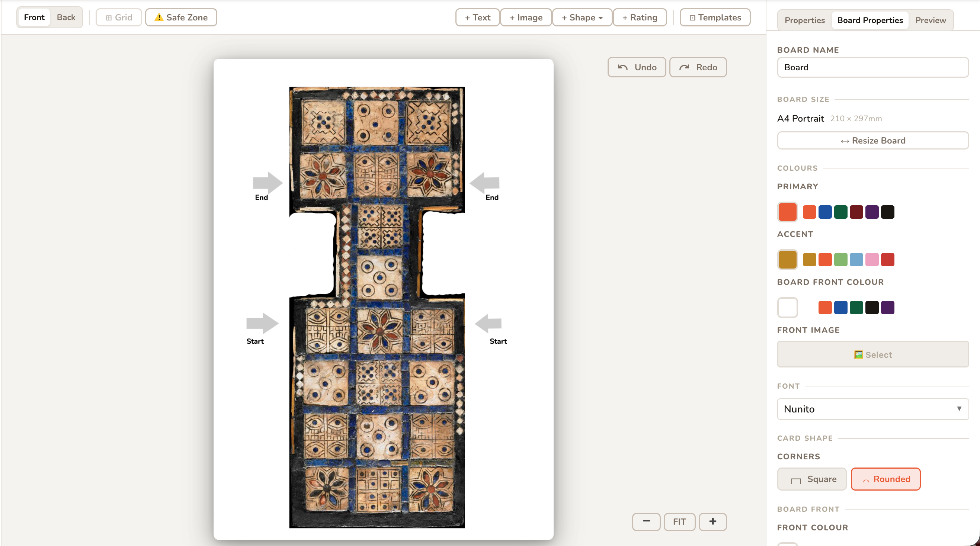Click the Resize Board button
The width and height of the screenshot is (980, 546).
click(873, 141)
